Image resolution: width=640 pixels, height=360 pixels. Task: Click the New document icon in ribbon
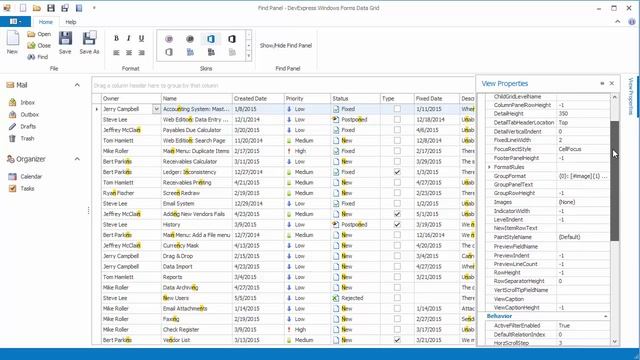click(x=13, y=42)
